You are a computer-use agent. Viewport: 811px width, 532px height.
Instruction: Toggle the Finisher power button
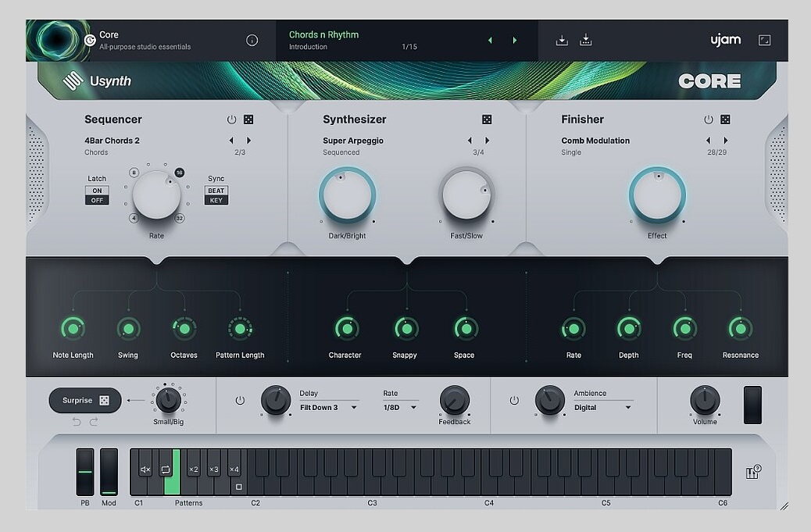click(709, 120)
